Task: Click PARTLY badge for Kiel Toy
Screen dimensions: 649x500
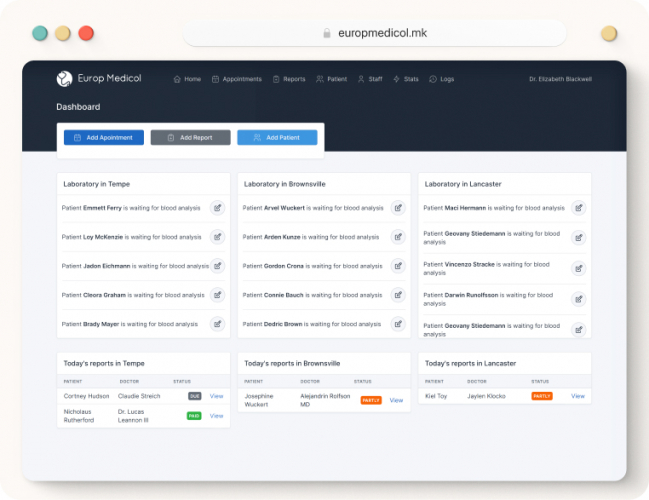Action: pyautogui.click(x=542, y=396)
